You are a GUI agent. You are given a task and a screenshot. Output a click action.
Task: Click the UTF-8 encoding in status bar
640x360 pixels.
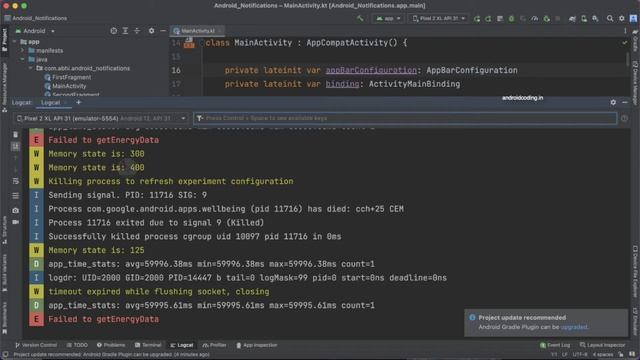(580, 355)
